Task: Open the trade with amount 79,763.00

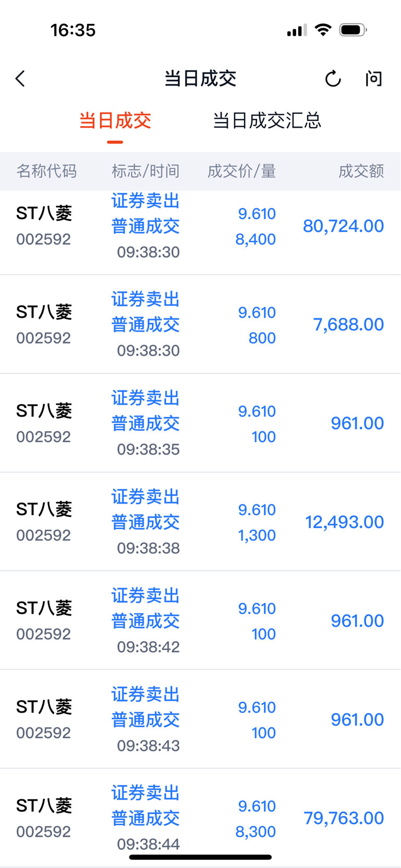Action: (200, 818)
